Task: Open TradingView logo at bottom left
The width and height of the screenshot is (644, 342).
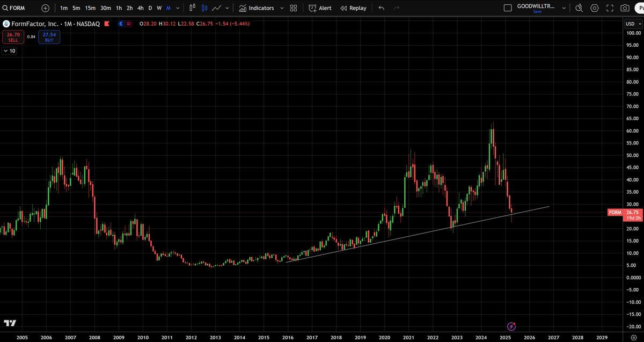Action: pos(10,323)
